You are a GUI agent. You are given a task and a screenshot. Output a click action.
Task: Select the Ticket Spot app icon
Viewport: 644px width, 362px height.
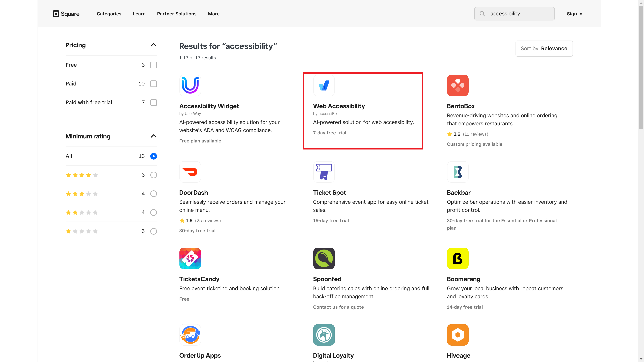coord(324,172)
